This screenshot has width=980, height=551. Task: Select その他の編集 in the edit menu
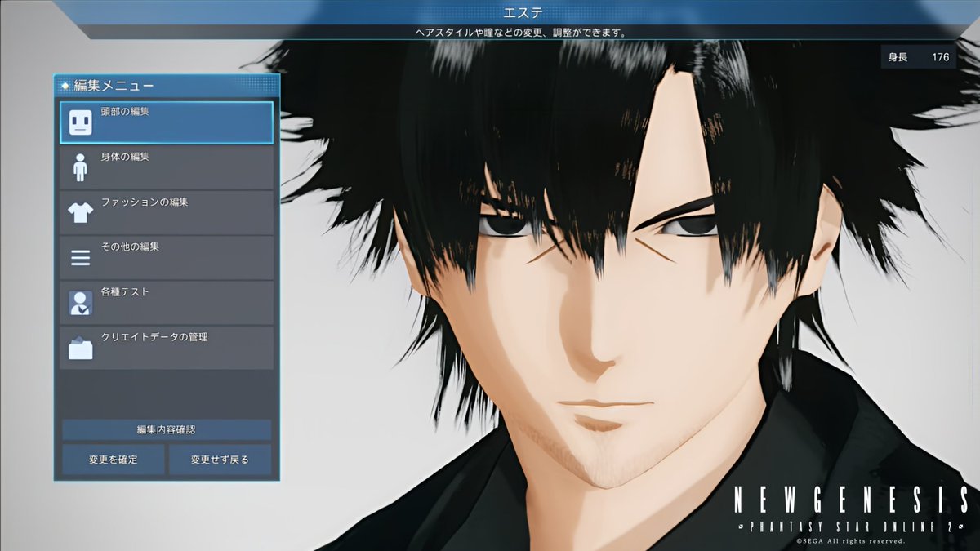pos(167,258)
